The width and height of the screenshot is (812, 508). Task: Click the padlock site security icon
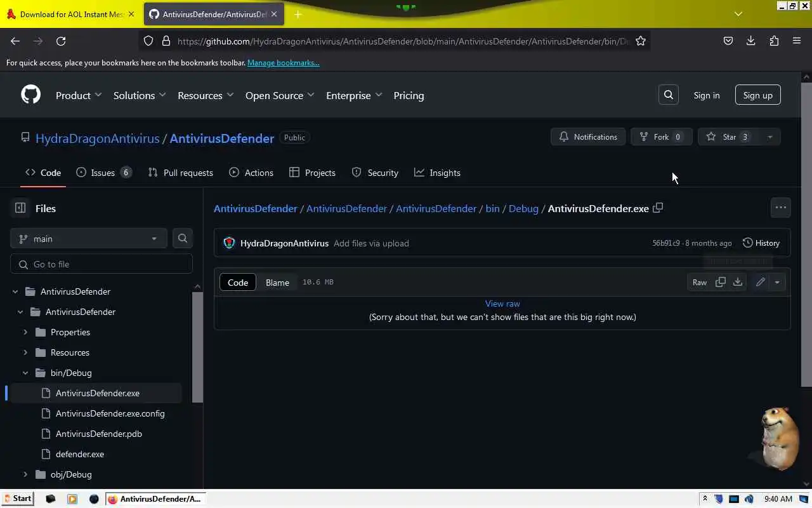[x=166, y=41]
